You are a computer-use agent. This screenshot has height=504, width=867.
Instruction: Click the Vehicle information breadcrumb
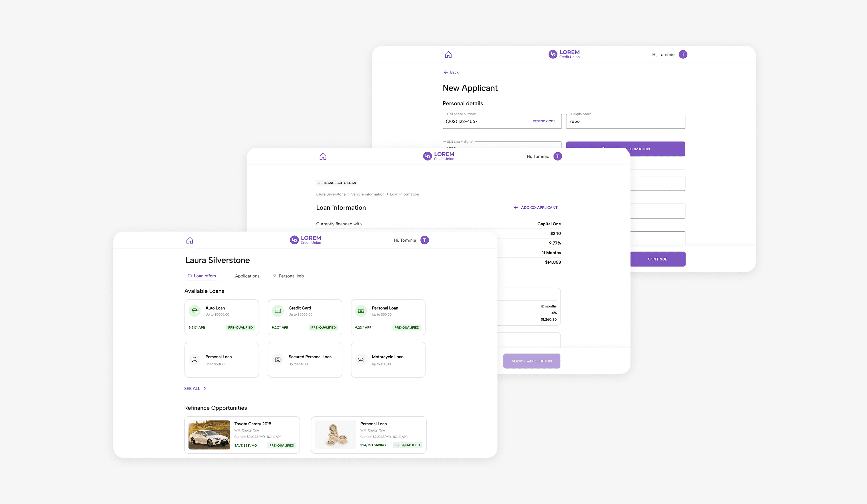point(367,194)
